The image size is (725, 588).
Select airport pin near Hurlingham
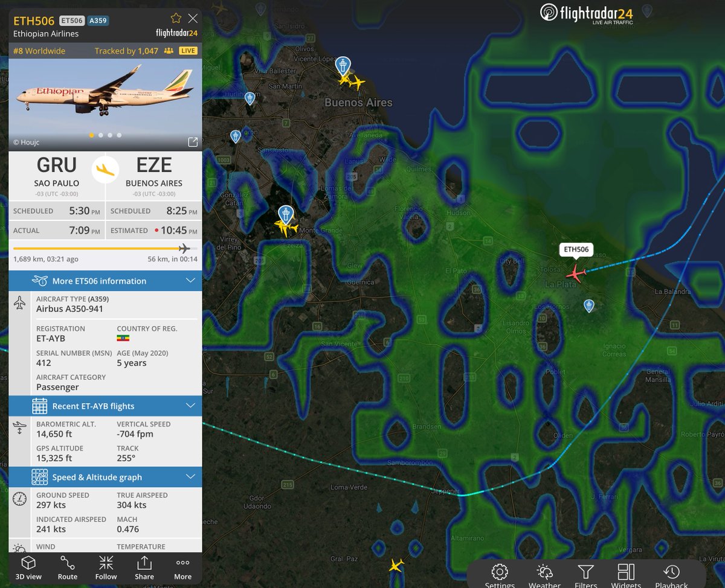[x=250, y=98]
